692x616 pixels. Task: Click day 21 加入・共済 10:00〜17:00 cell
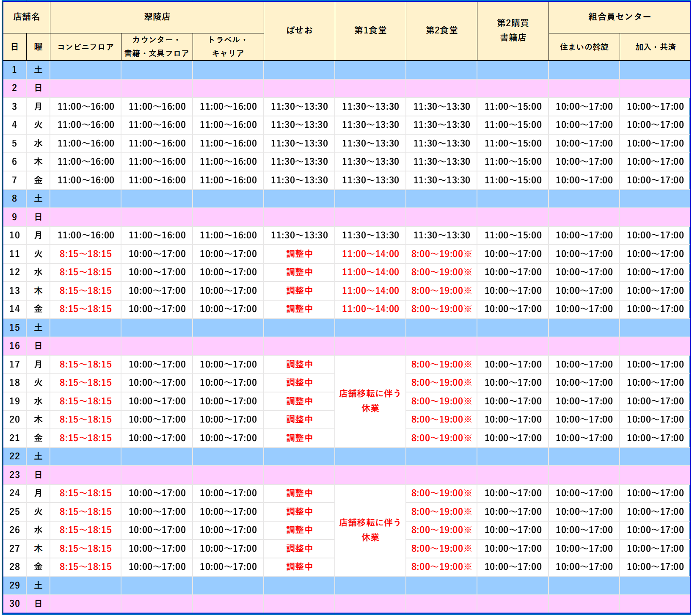coord(655,438)
